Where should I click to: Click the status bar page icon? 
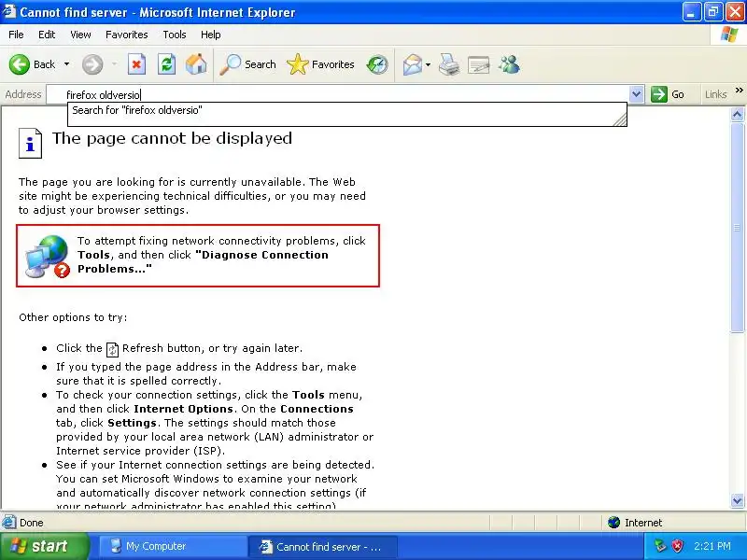tap(8, 523)
